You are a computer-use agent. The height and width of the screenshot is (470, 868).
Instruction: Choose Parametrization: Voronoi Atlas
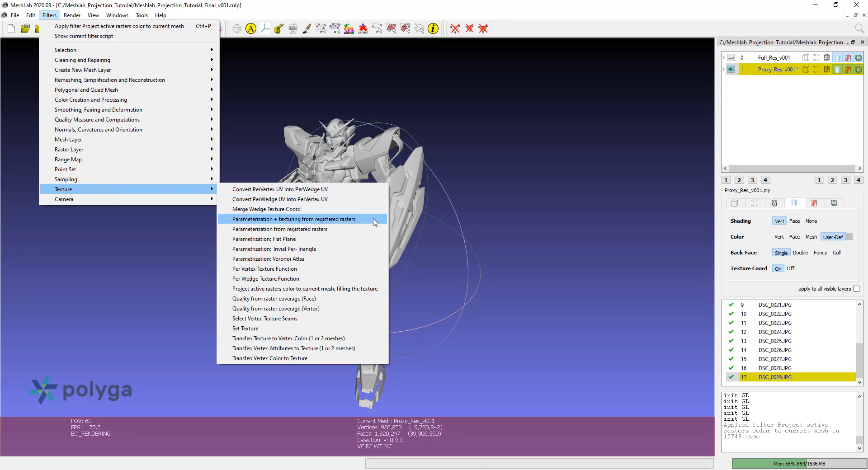coord(302,258)
